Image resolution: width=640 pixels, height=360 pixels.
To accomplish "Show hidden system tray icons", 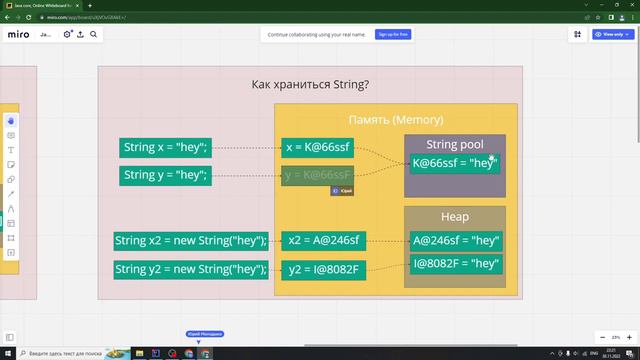I will (552, 353).
